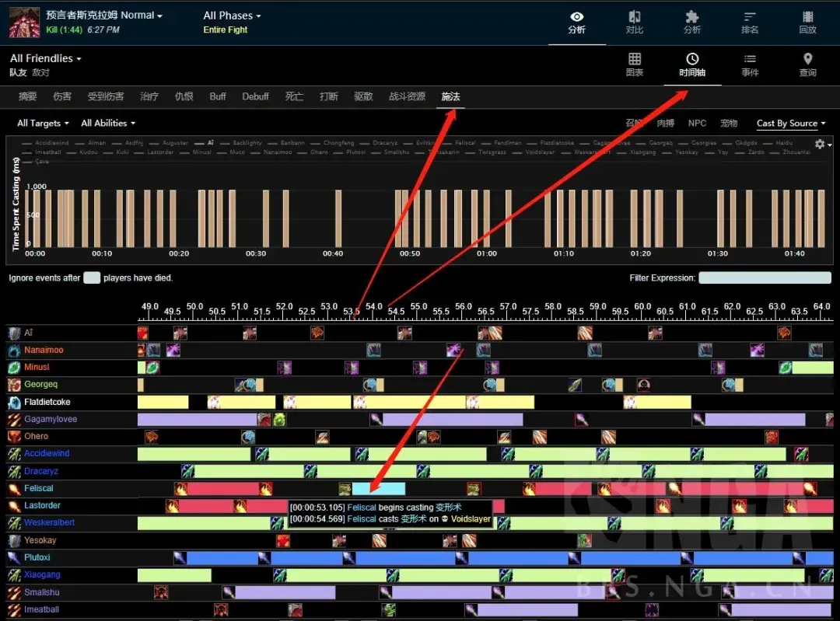
Task: Toggle the 宠物 pets filter
Action: 729,124
